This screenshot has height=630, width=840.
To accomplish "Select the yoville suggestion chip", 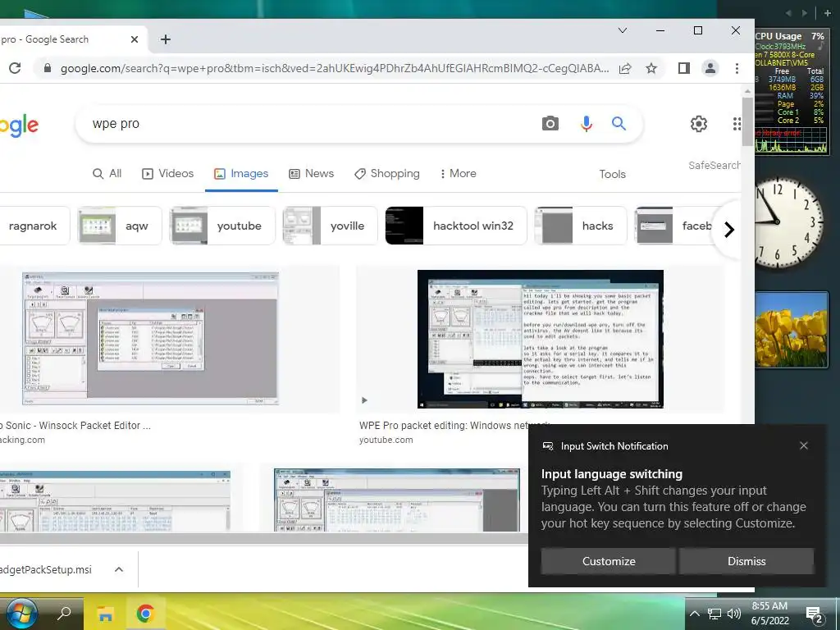I will point(330,226).
